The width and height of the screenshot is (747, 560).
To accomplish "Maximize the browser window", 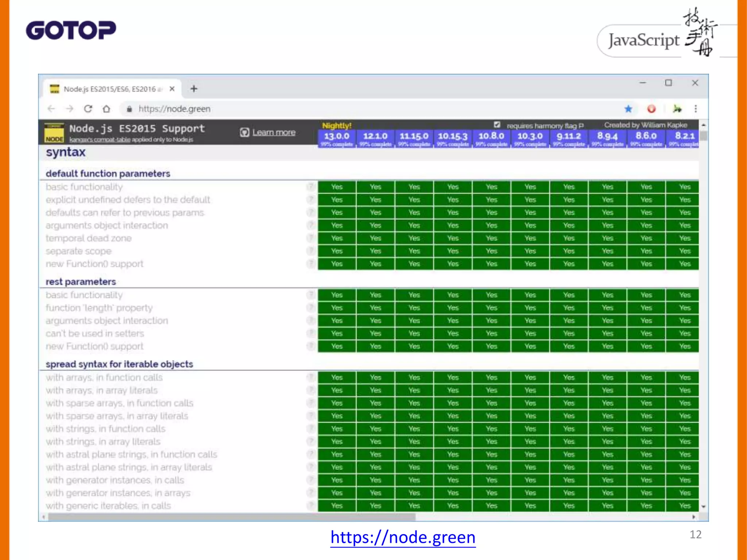I will pos(668,83).
